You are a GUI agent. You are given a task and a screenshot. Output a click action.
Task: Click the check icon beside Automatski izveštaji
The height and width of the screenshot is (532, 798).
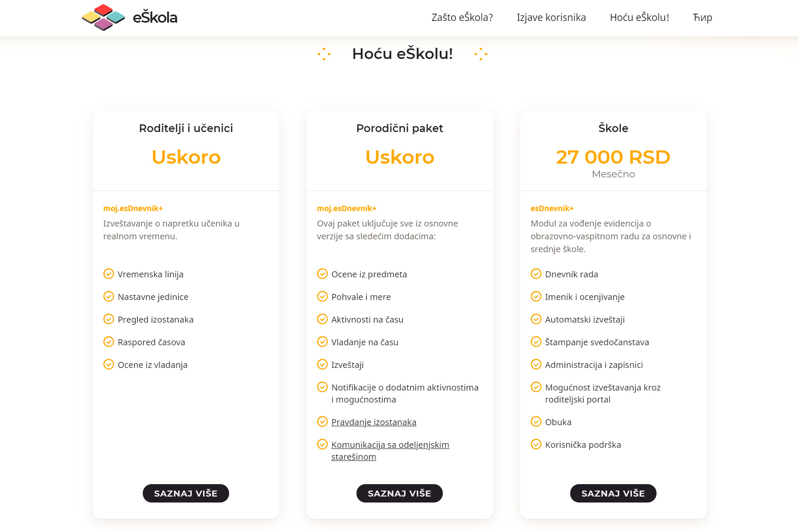point(536,319)
